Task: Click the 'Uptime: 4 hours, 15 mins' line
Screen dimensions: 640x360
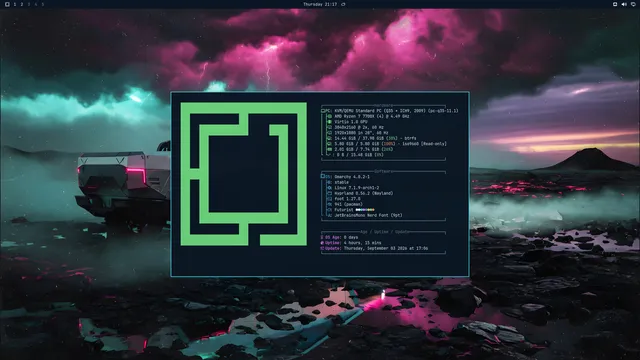Action: click(351, 242)
